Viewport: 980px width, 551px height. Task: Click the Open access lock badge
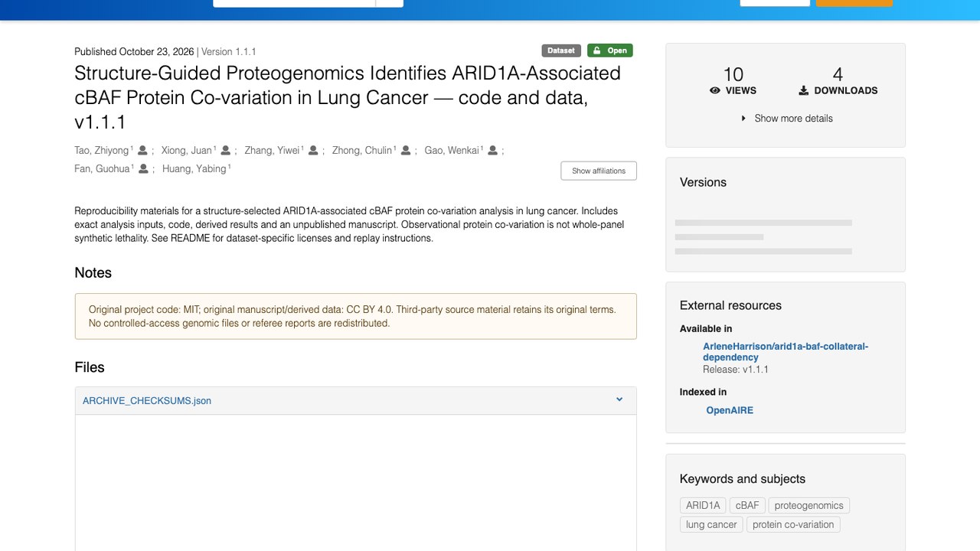(610, 51)
